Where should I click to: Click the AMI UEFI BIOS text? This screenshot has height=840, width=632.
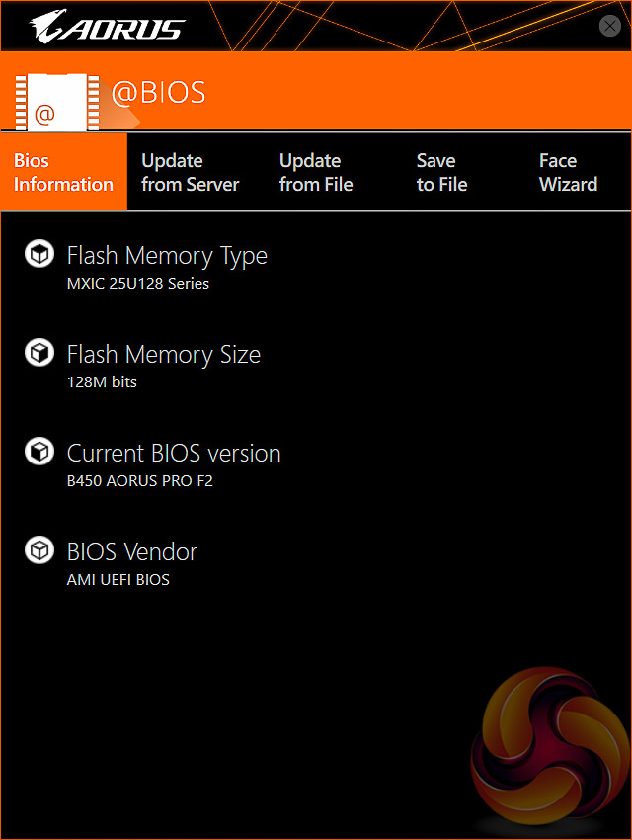point(118,580)
